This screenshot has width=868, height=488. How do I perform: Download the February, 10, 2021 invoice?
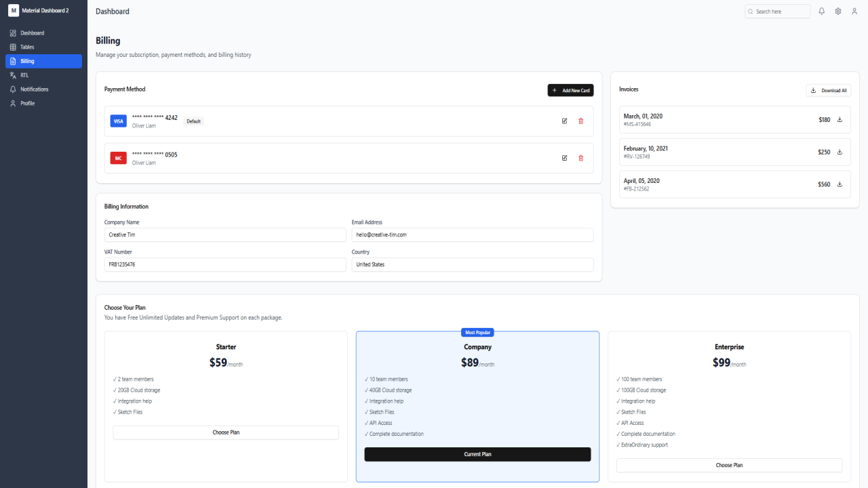click(840, 152)
